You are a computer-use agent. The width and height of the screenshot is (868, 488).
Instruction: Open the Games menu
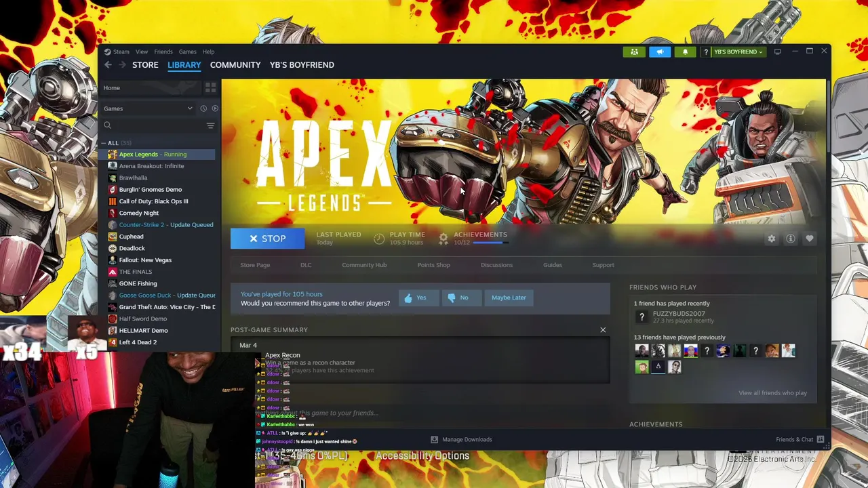188,52
